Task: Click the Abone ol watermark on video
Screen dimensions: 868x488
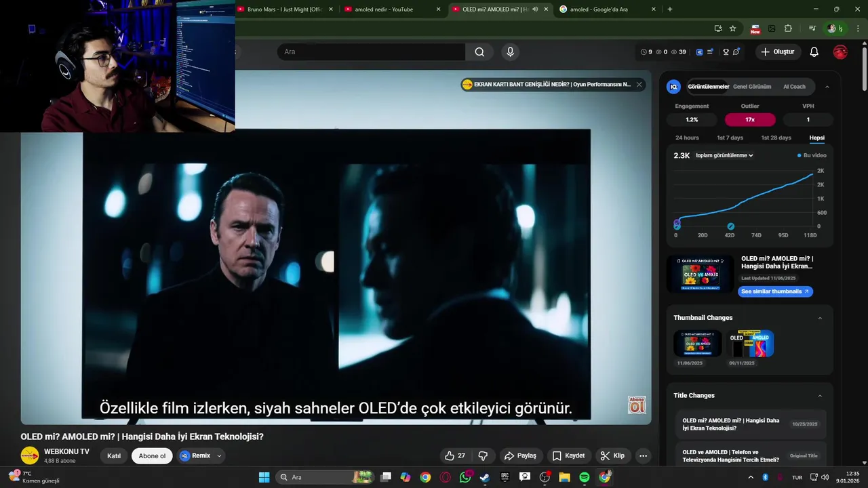Action: (x=637, y=405)
